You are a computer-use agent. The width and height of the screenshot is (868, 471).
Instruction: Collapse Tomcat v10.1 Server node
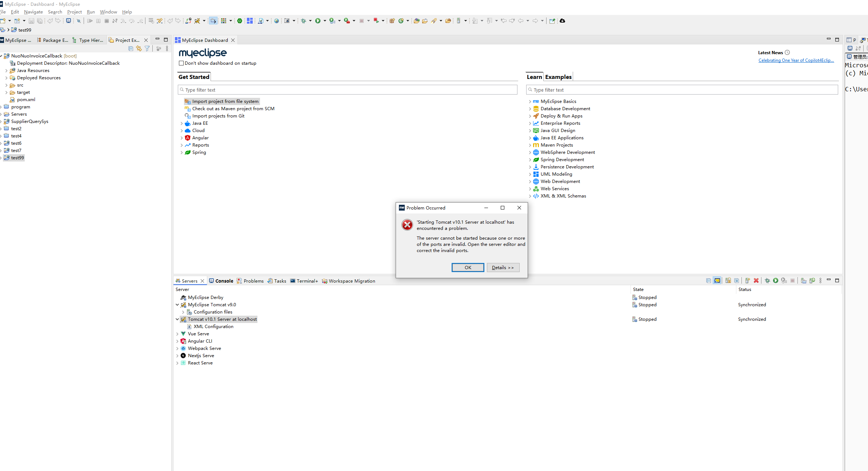point(177,319)
